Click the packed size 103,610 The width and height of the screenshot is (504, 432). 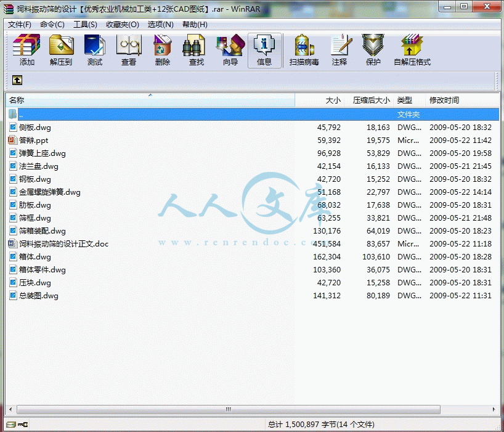376,257
